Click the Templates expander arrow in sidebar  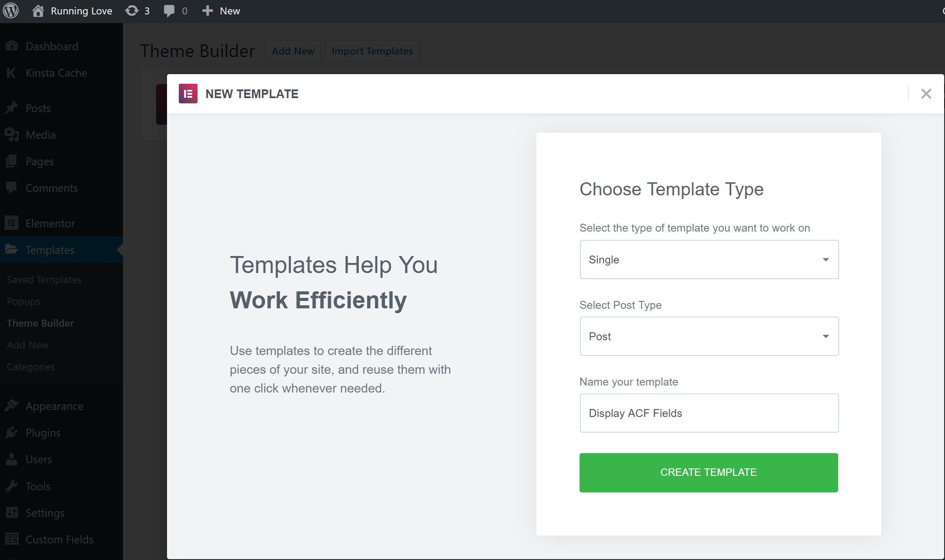(119, 250)
